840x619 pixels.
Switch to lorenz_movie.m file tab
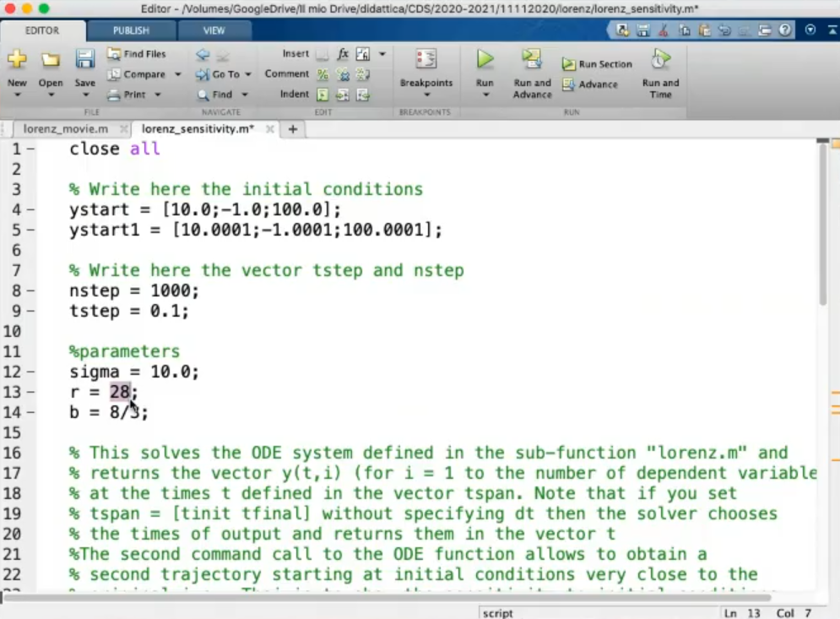(x=66, y=129)
